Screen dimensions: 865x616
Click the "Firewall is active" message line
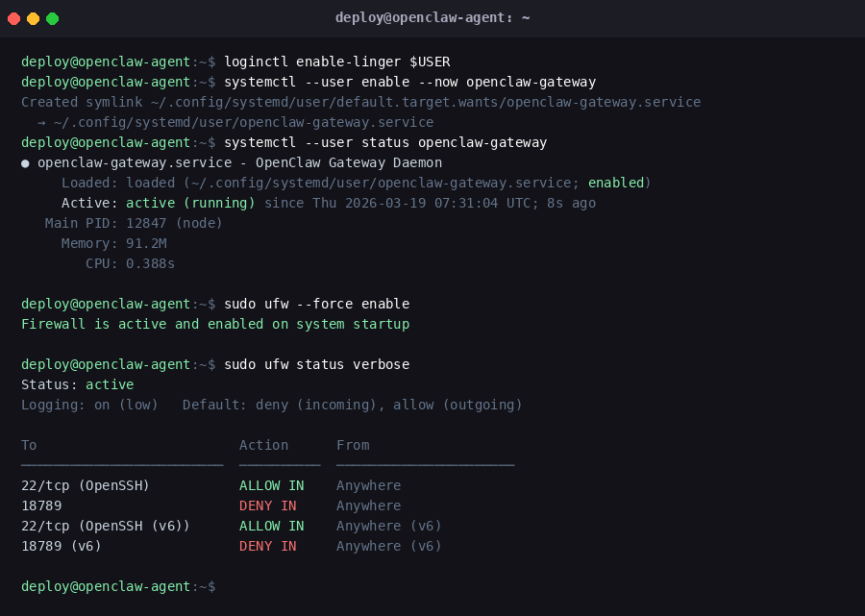(215, 324)
